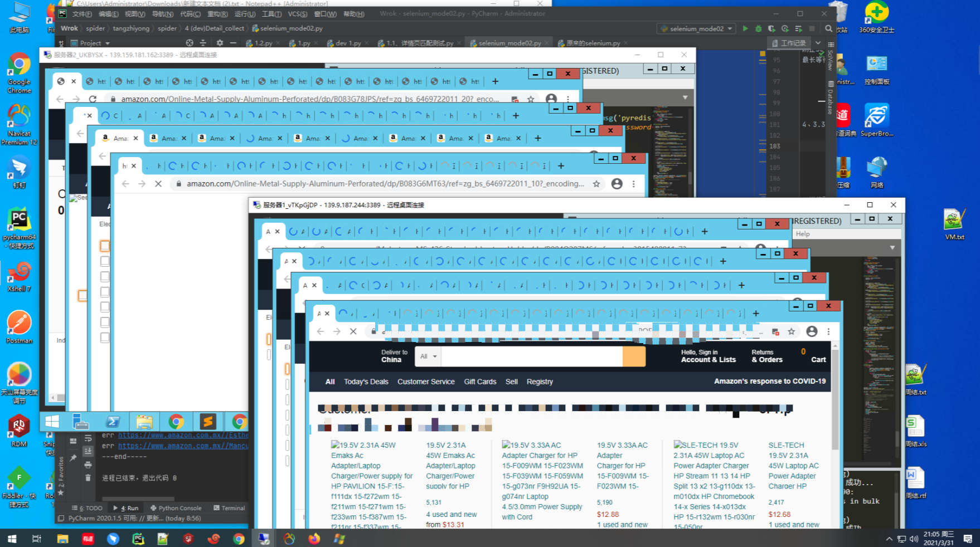Stop loading in the front Amazon Chrome window

pyautogui.click(x=353, y=331)
